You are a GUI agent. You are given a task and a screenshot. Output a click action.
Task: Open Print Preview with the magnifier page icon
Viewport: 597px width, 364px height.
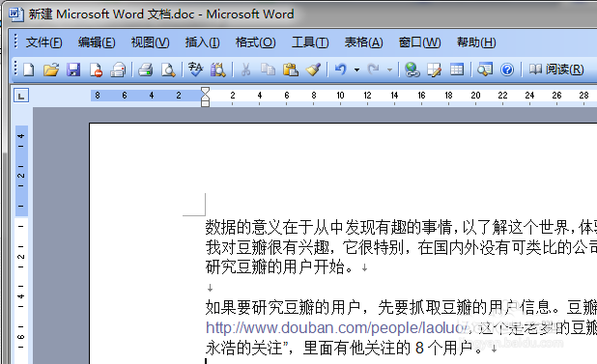pyautogui.click(x=168, y=70)
